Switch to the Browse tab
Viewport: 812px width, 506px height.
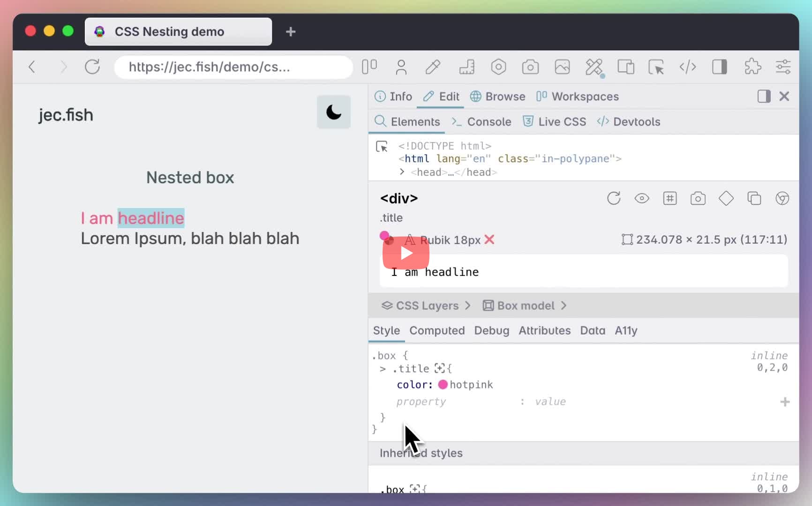coord(497,97)
